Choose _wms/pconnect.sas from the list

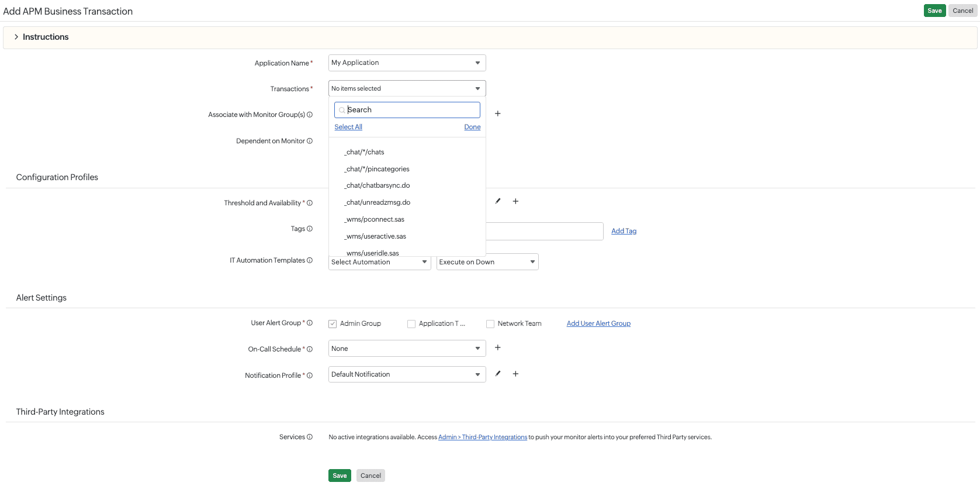coord(375,219)
